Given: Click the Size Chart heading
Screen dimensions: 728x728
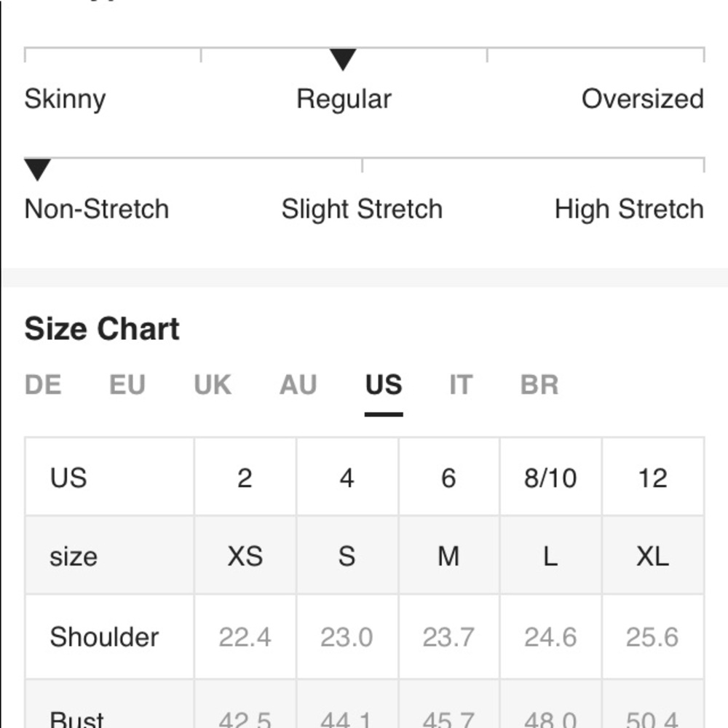Looking at the screenshot, I should point(102,329).
